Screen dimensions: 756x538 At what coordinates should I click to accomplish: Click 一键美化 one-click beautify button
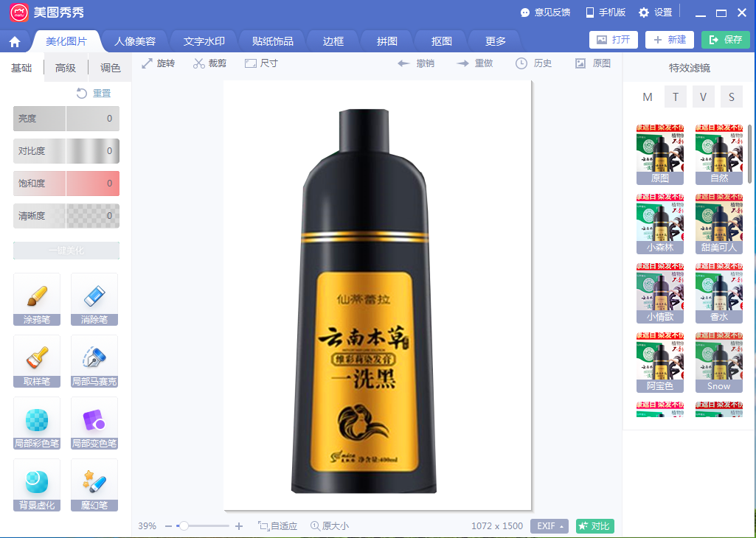pos(66,251)
